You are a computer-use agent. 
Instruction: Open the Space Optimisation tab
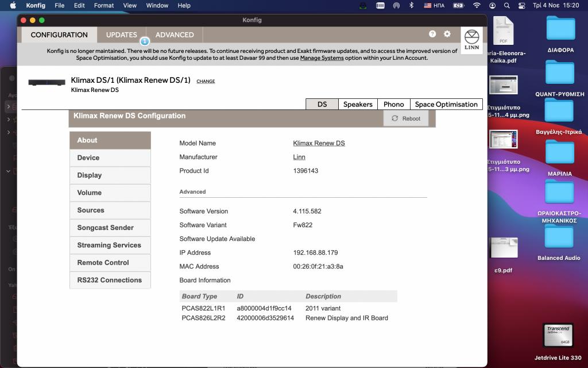pyautogui.click(x=446, y=104)
